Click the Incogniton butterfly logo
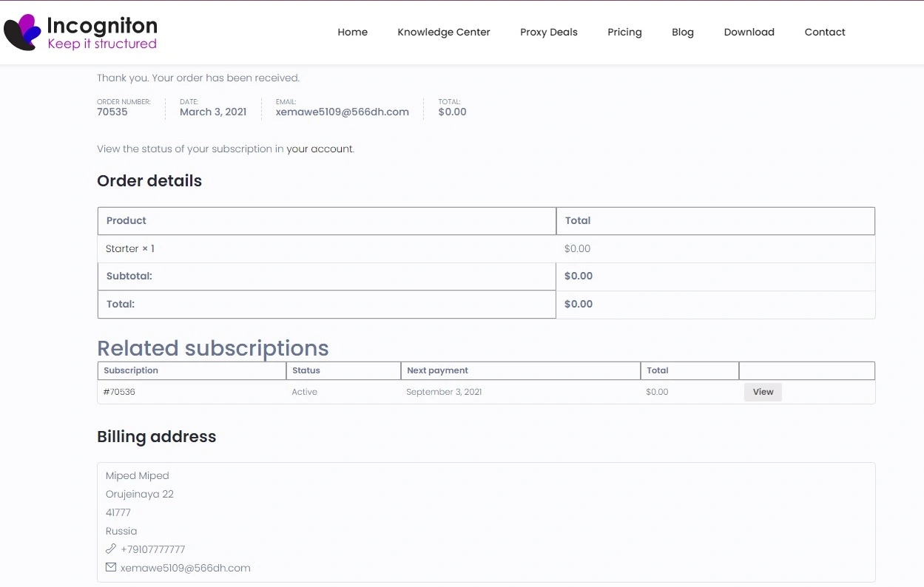 [23, 32]
